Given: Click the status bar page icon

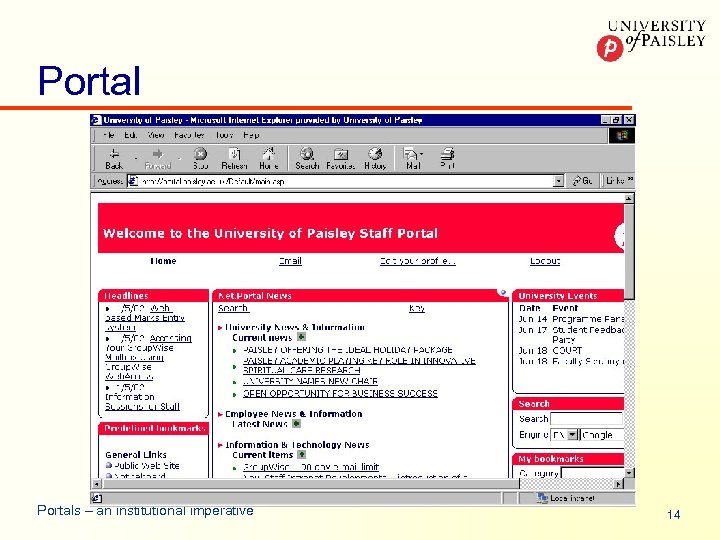Looking at the screenshot, I should [x=96, y=498].
